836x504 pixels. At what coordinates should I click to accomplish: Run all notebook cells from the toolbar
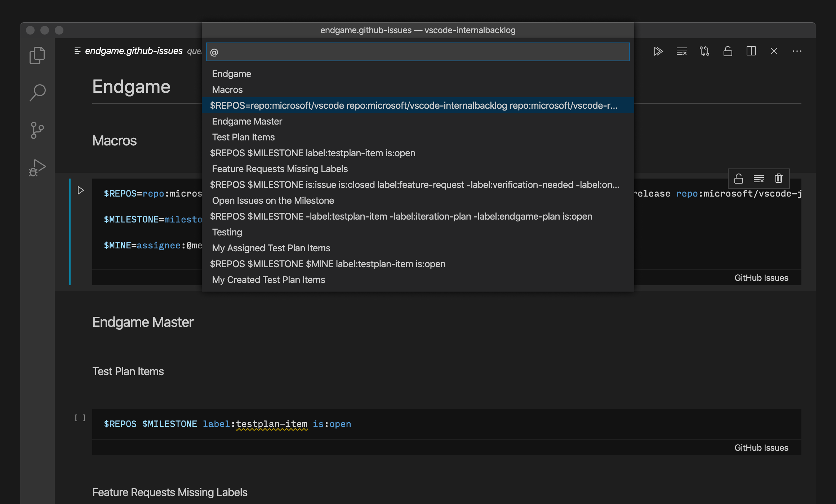coord(658,51)
